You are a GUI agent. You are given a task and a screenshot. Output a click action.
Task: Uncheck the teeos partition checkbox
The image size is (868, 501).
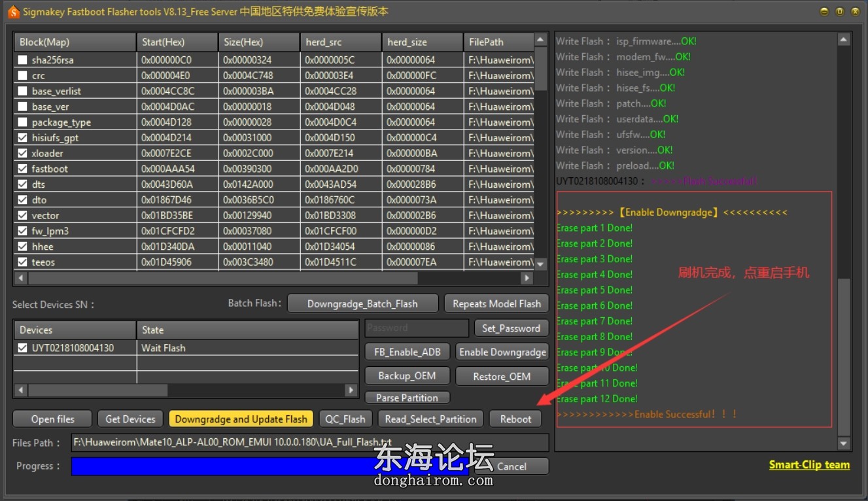[x=23, y=262]
